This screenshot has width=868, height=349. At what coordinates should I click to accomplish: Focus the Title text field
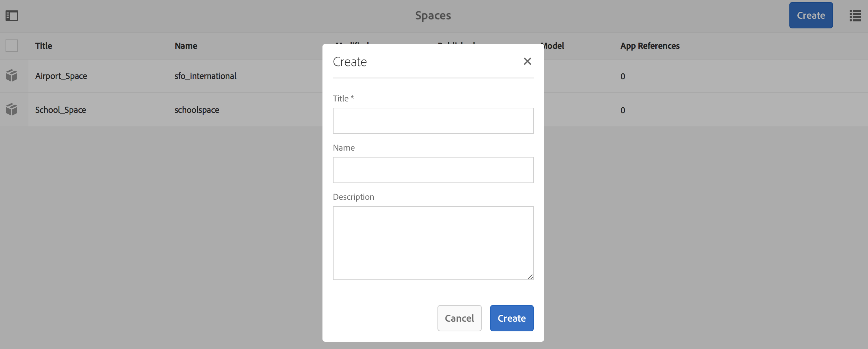click(x=433, y=121)
